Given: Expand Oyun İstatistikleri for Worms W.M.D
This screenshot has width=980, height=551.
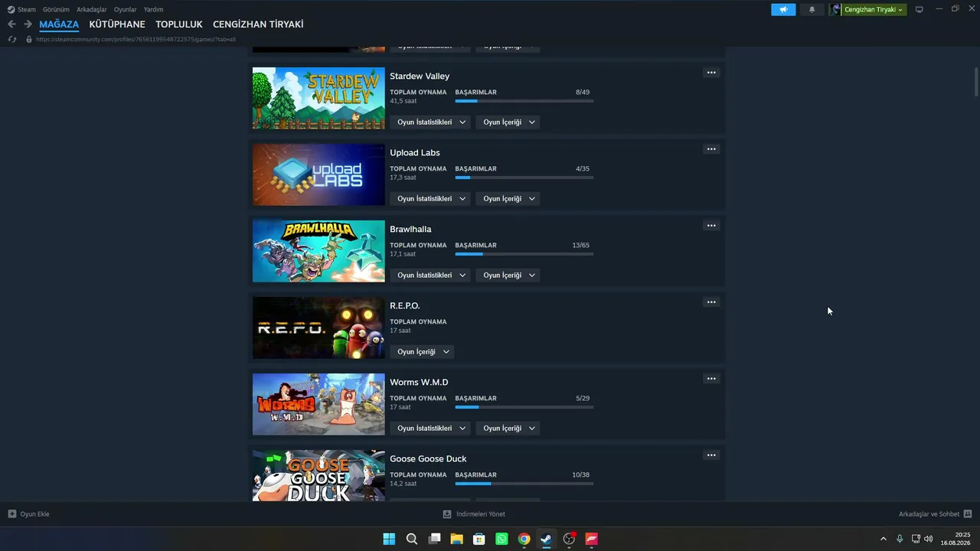Looking at the screenshot, I should [430, 429].
